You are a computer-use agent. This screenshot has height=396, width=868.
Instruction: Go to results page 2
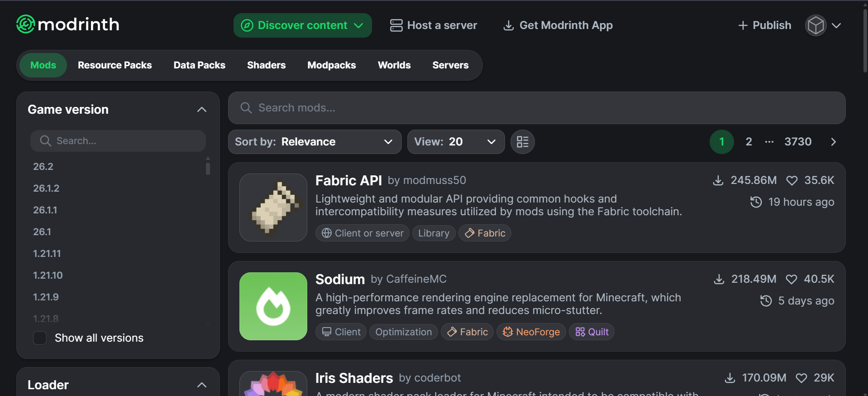(749, 142)
